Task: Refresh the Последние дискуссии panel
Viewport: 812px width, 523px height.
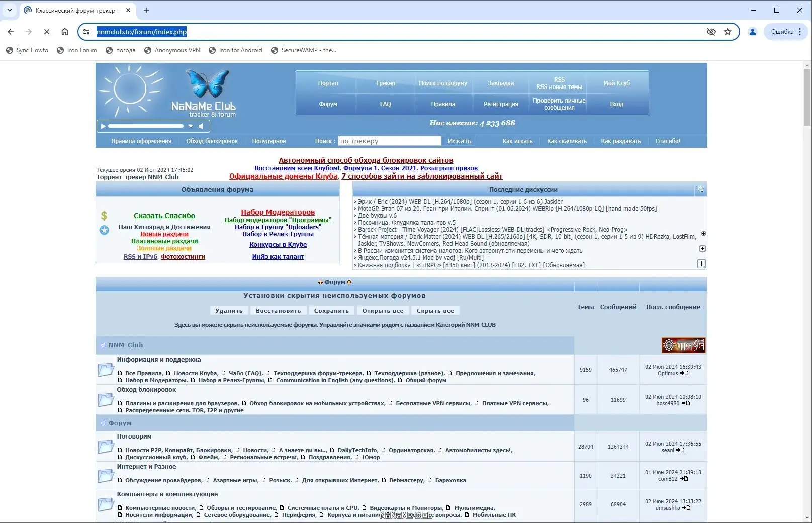Action: pos(701,190)
